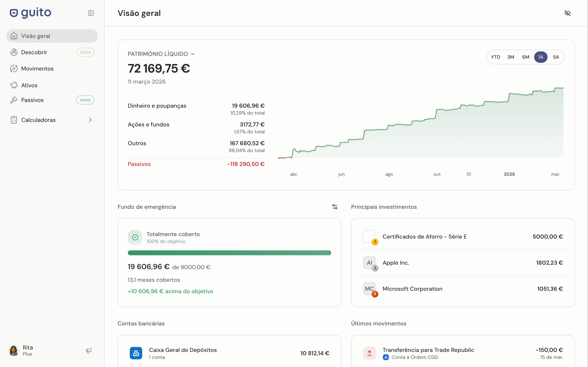This screenshot has height=367, width=588.
Task: Select the YTD time range
Action: [496, 57]
